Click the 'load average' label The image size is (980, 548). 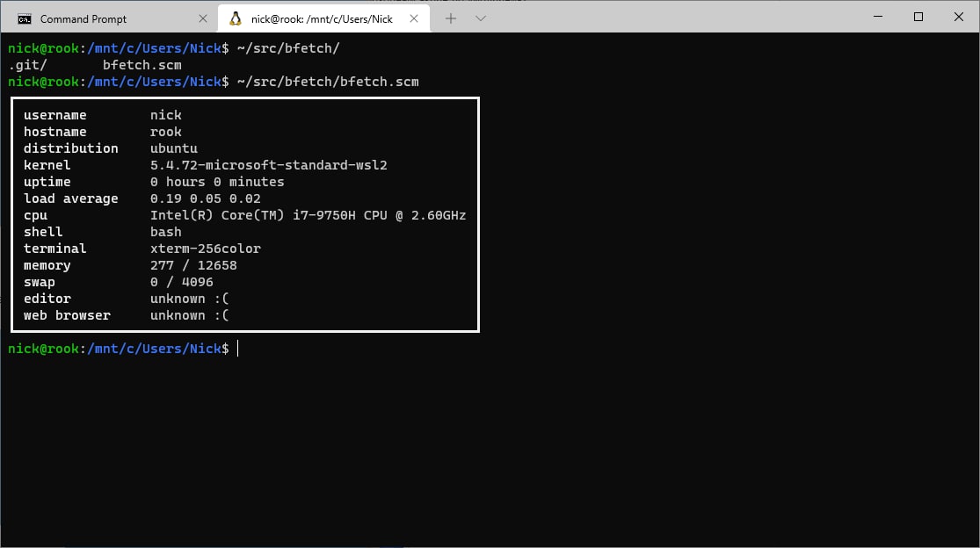coord(70,198)
